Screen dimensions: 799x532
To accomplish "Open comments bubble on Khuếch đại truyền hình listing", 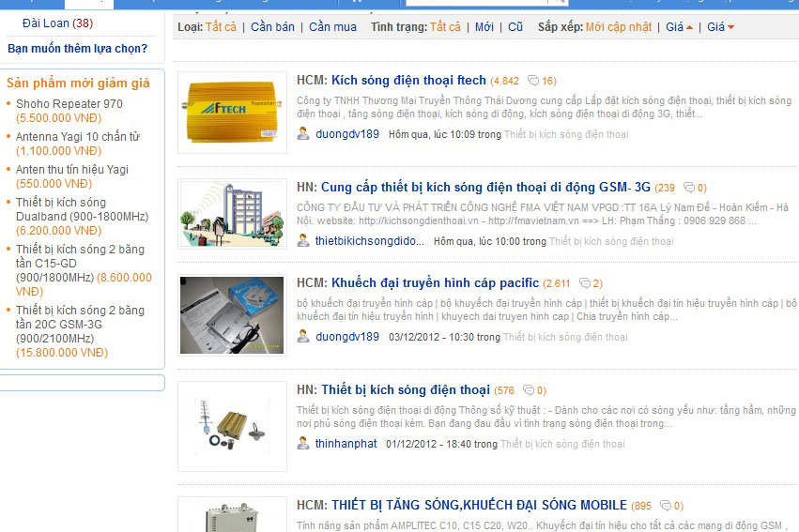I will [x=585, y=283].
